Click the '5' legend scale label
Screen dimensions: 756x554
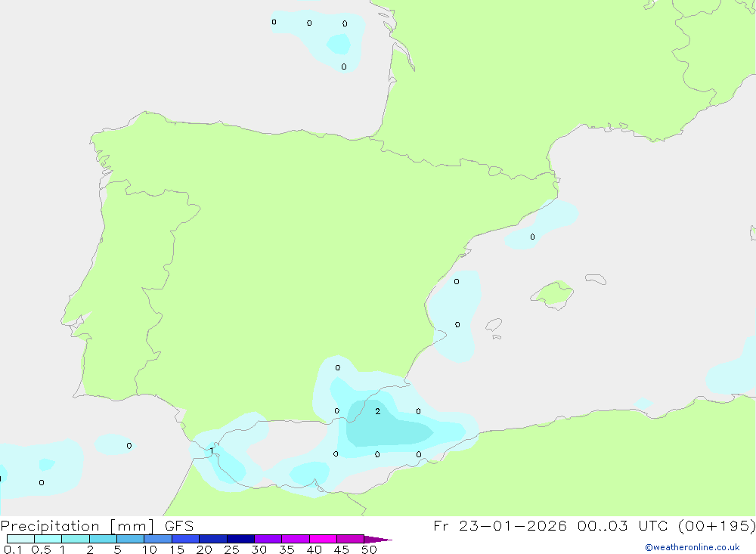117,549
